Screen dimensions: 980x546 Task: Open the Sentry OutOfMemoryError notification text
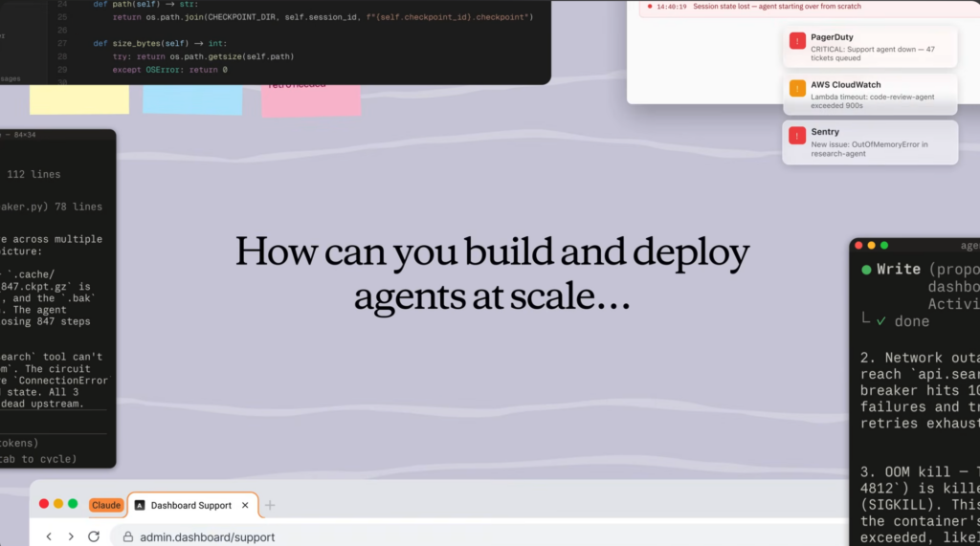point(872,147)
